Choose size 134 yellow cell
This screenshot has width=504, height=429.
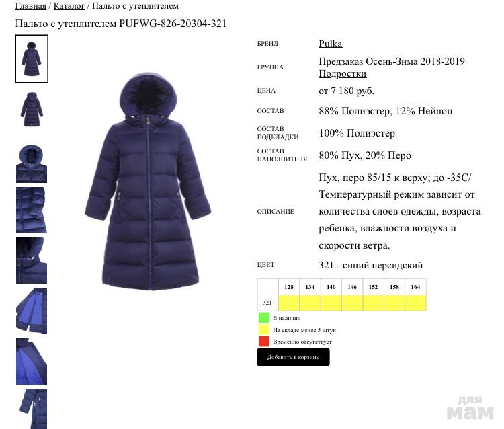tap(310, 303)
